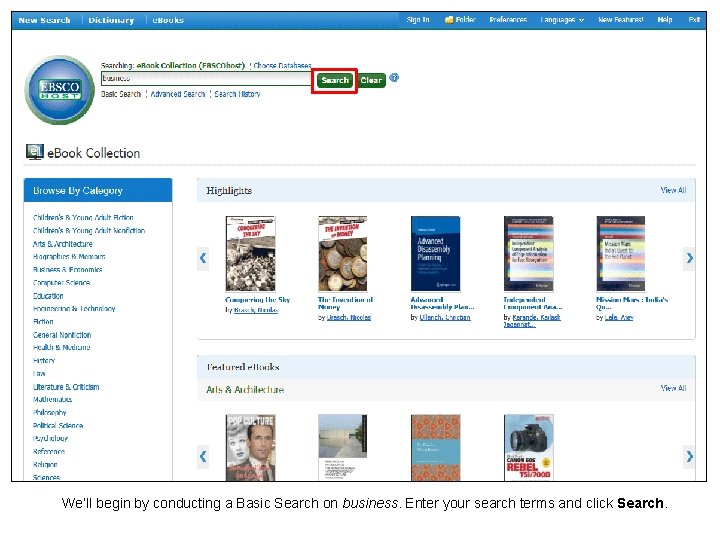View All Arts & Architecture featured books
The image size is (720, 540).
coord(673,388)
